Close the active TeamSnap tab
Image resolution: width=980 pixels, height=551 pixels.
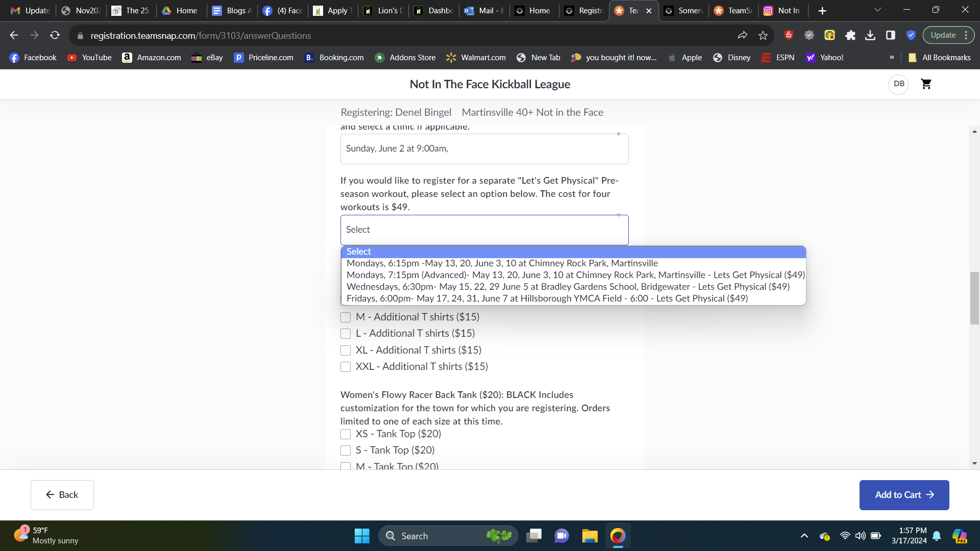coord(649,11)
